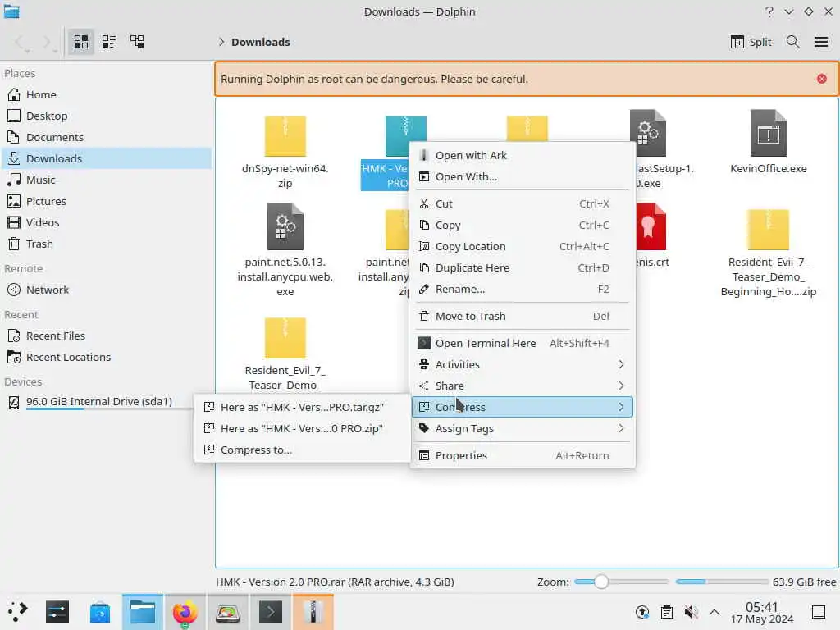Open the clock showing 05:41

[762, 612]
